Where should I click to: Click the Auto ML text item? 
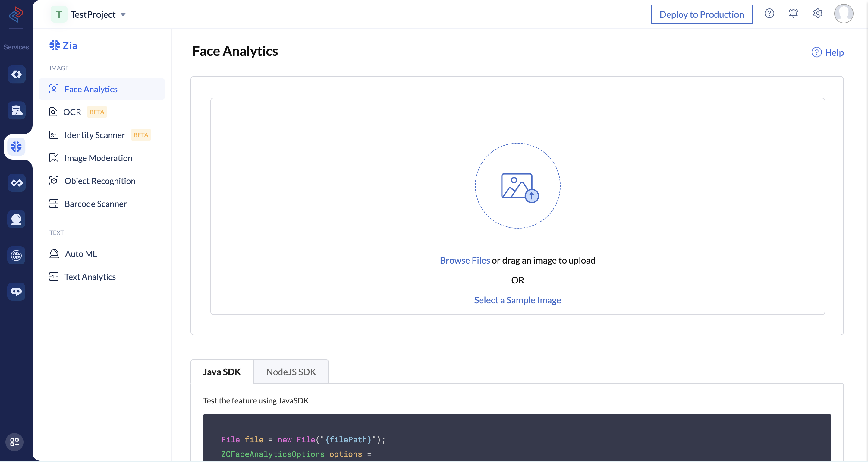point(80,253)
